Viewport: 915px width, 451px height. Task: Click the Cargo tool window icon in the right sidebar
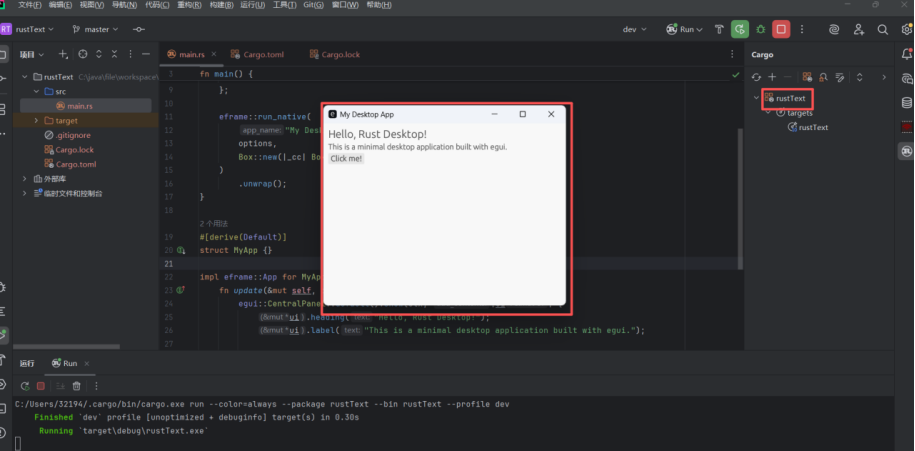pos(907,151)
